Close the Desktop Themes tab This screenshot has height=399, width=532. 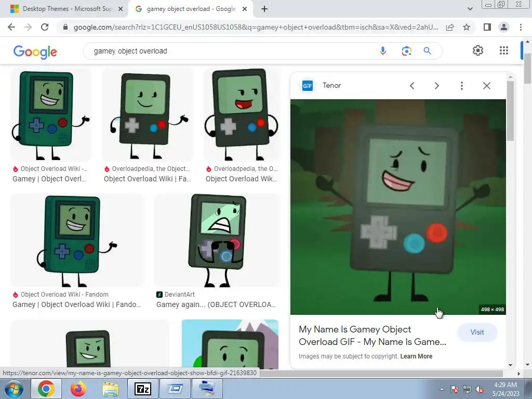coord(120,9)
